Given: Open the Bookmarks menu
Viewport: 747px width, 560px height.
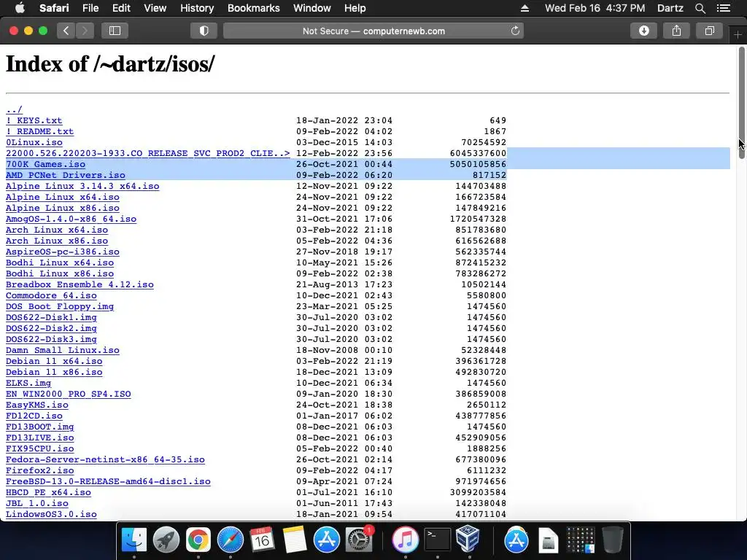Looking at the screenshot, I should 253,8.
